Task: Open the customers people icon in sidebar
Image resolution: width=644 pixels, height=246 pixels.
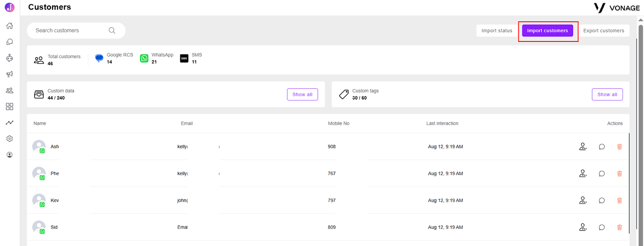Action: (x=10, y=90)
